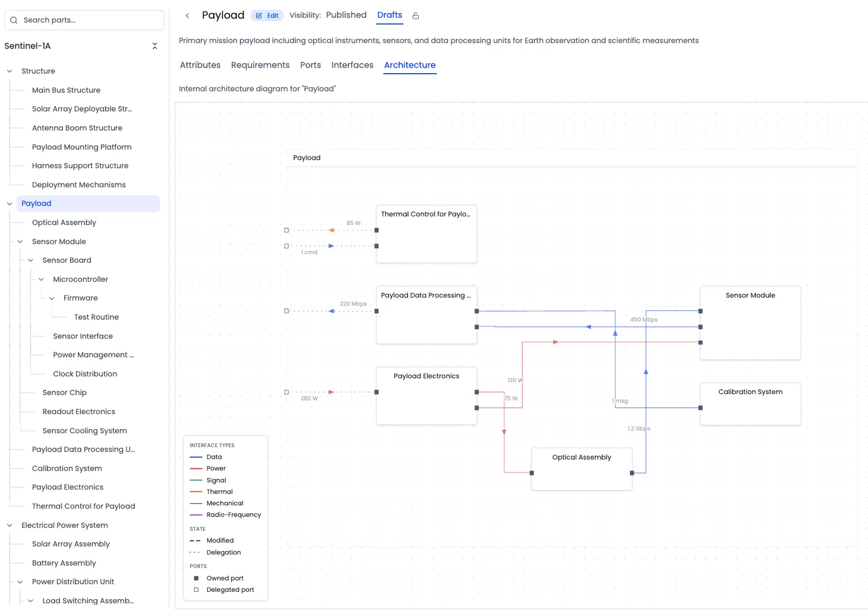
Task: Click delegated port on the 280 W power line
Action: (x=286, y=392)
